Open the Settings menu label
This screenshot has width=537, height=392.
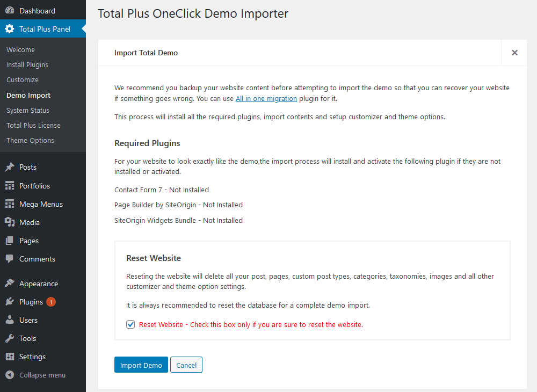click(x=33, y=357)
